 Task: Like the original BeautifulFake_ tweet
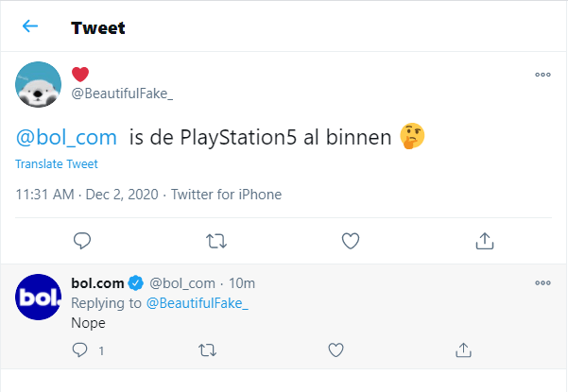351,241
